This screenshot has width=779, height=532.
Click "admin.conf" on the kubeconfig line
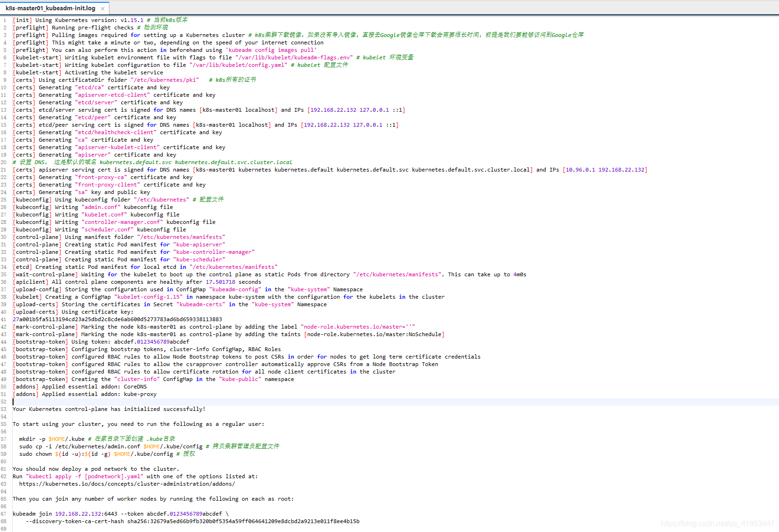pos(101,207)
